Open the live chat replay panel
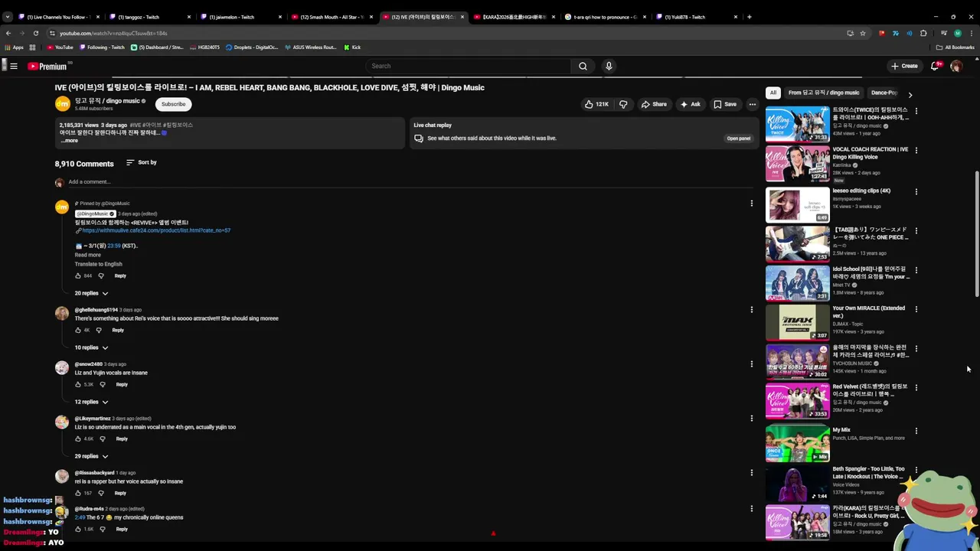Viewport: 980px width, 551px height. (x=738, y=139)
